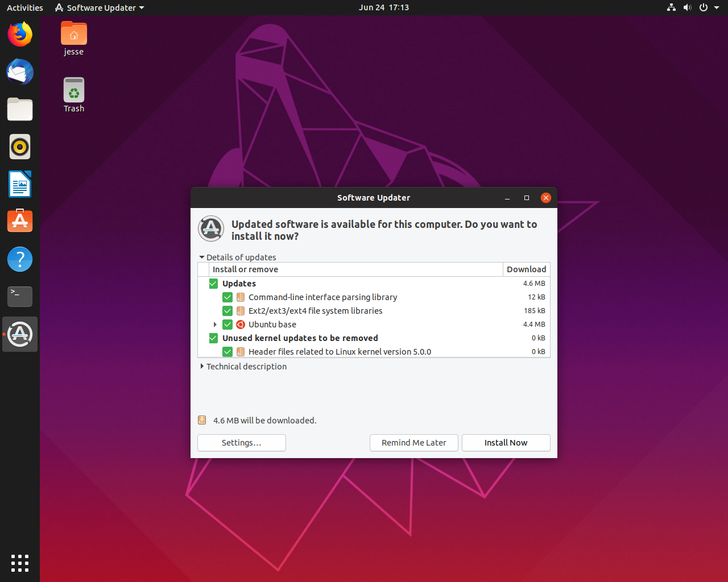The width and height of the screenshot is (728, 582).
Task: Open Firefox from the dock
Action: [x=20, y=35]
